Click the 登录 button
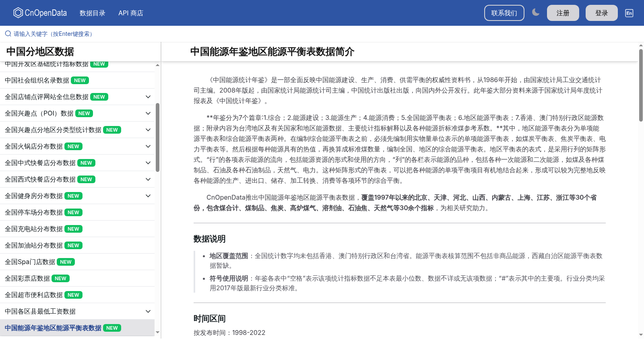This screenshot has width=644, height=345. (602, 13)
